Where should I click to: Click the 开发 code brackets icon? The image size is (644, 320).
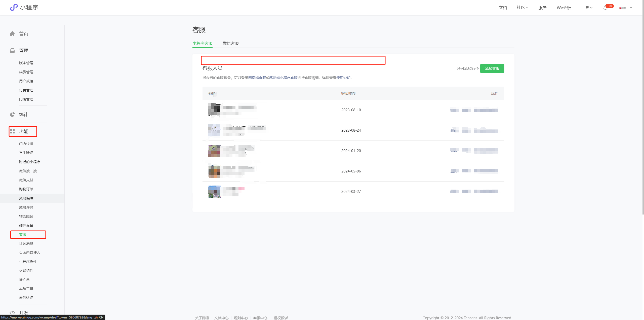click(12, 313)
